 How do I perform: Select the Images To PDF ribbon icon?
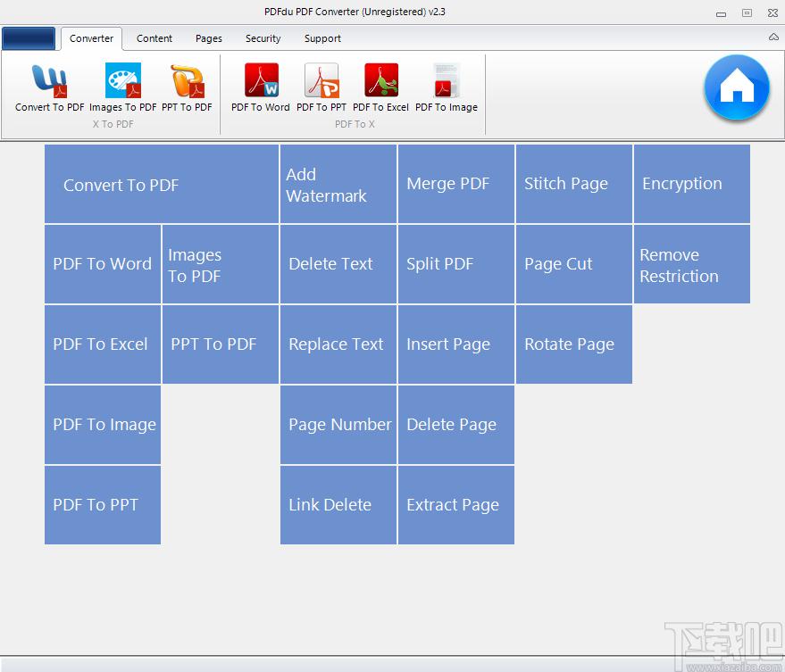122,87
